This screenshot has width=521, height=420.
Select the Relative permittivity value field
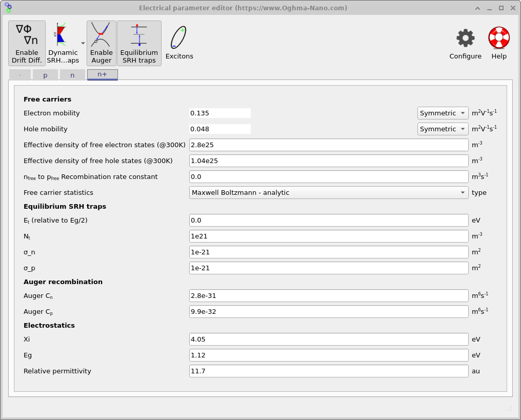point(328,371)
